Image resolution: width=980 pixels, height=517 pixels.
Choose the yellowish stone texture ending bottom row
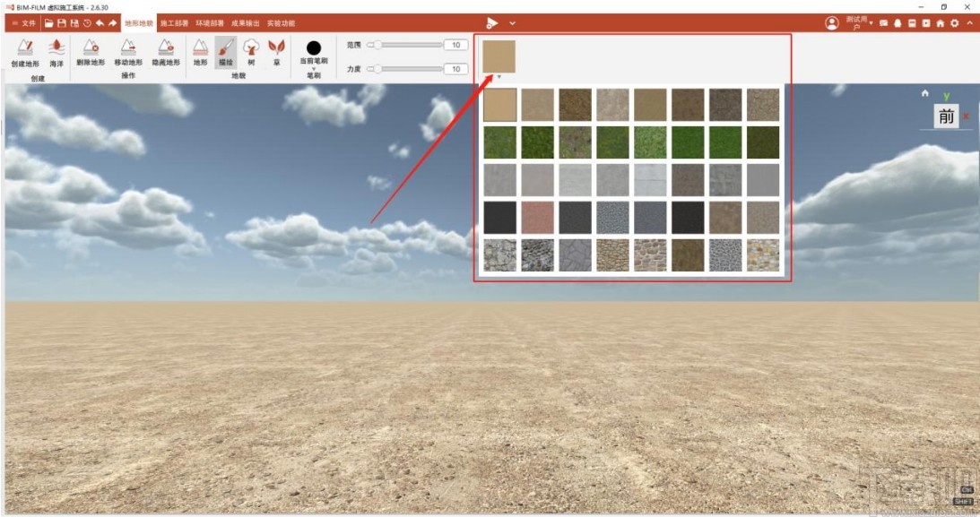point(763,254)
